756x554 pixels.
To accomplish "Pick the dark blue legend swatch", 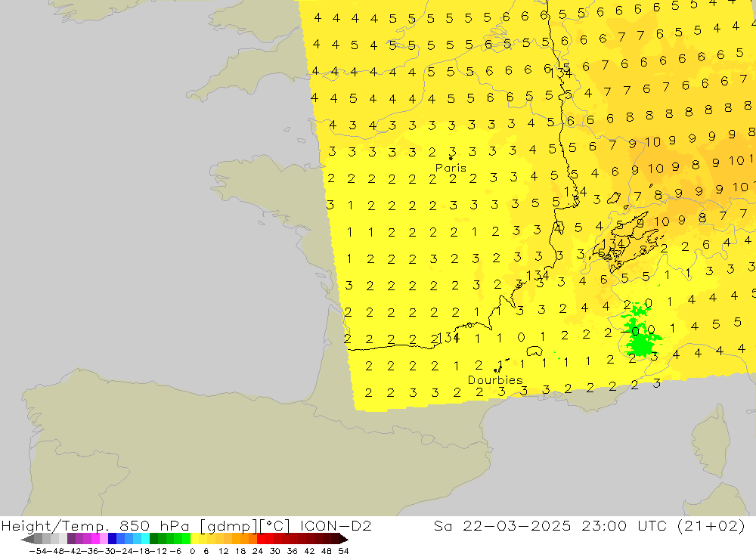I will click(112, 539).
